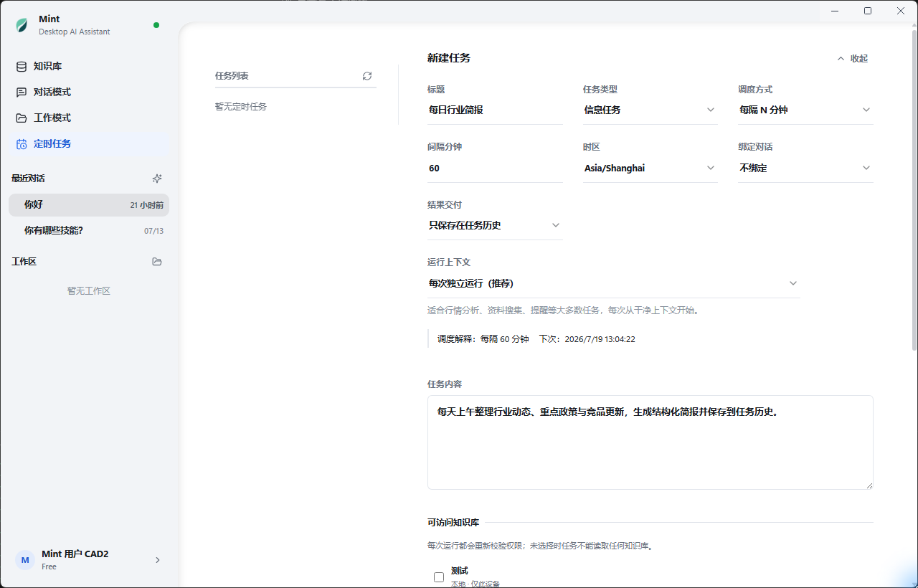Tick the 测试 knowledge base checkbox
This screenshot has width=918, height=588.
pyautogui.click(x=439, y=577)
